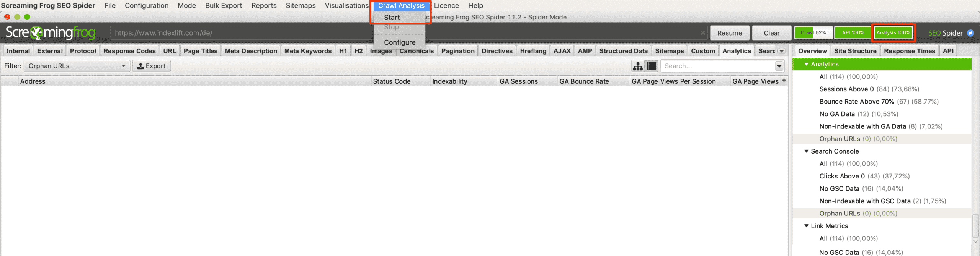The height and width of the screenshot is (256, 980).
Task: Click the Screaming Frog logo
Action: click(x=51, y=33)
